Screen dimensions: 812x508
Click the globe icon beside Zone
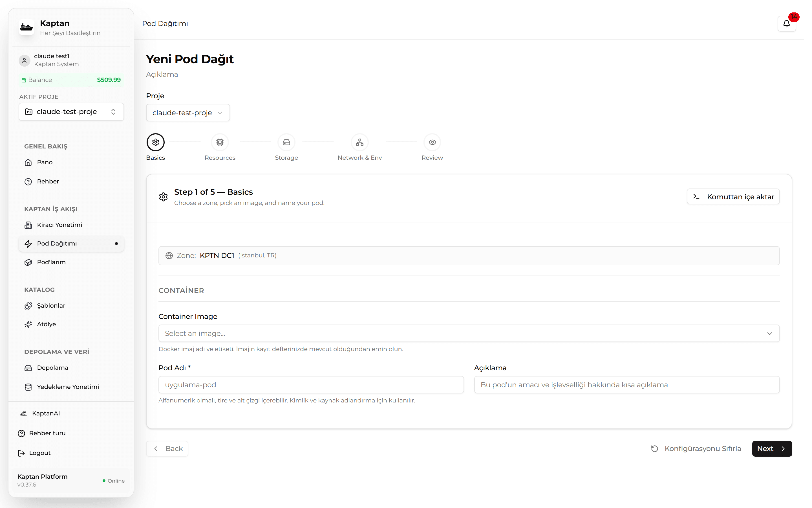tap(169, 256)
